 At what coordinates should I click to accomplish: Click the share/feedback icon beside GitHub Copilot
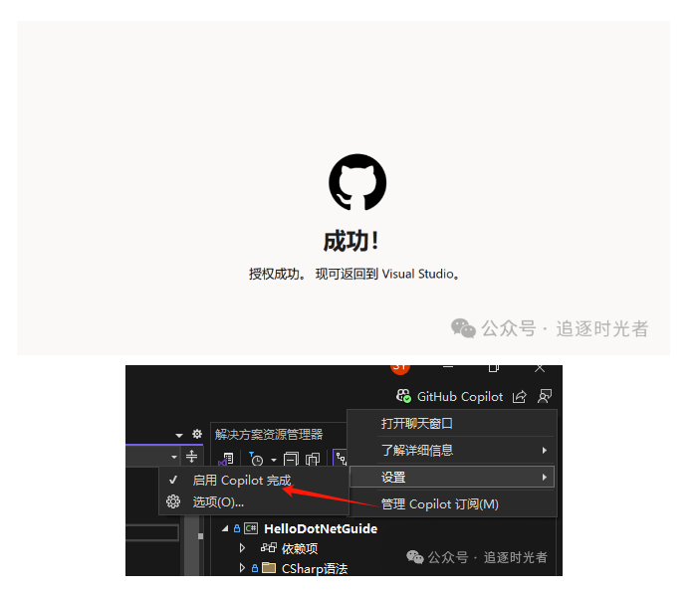point(520,396)
